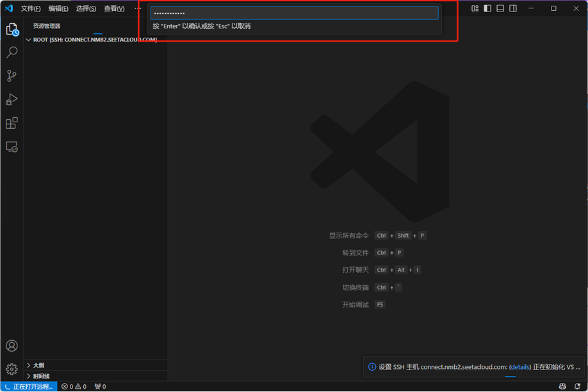
Task: Open notifications bell icon
Action: (578, 386)
